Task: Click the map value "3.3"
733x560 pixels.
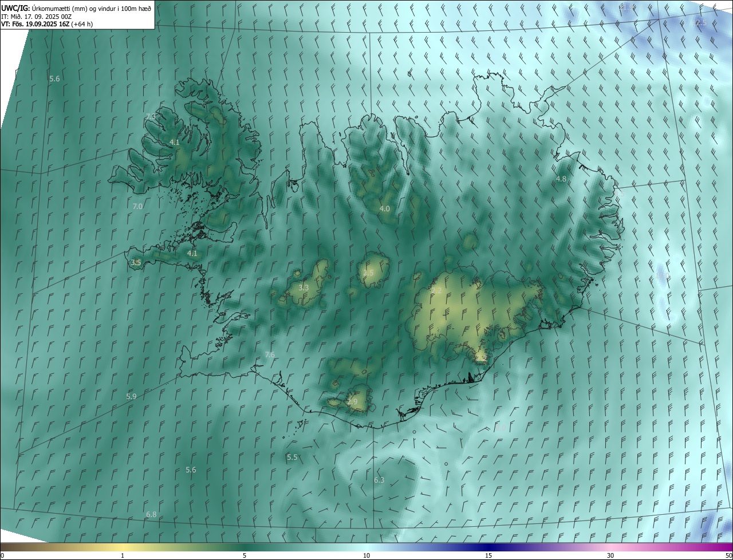Action: 304,287
